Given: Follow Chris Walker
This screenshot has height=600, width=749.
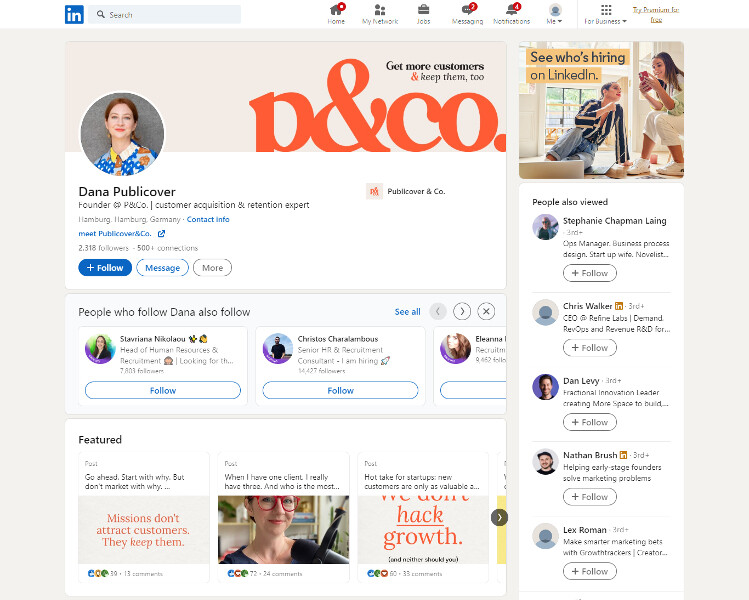Looking at the screenshot, I should pos(589,347).
